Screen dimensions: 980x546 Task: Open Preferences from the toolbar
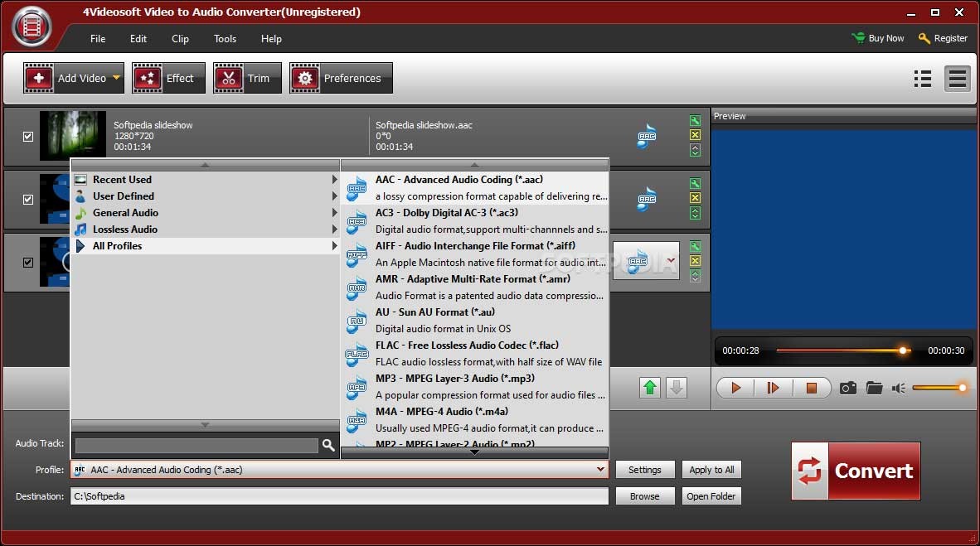pos(341,78)
